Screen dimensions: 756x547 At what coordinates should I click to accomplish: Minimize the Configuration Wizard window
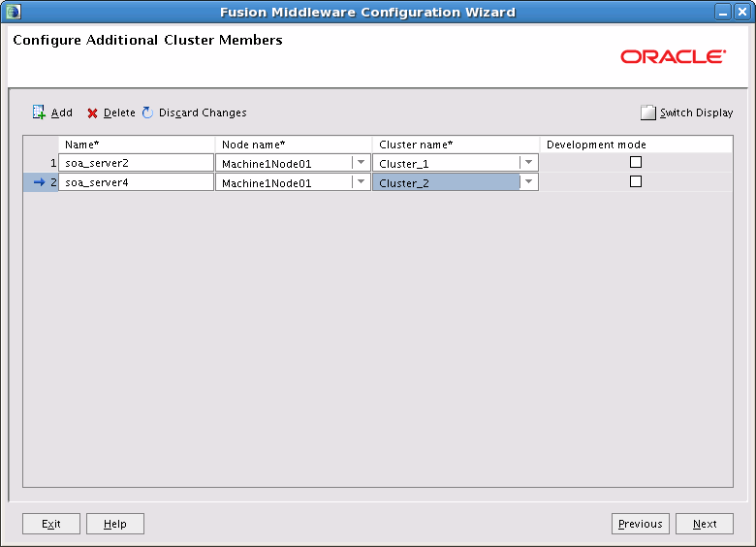(723, 12)
